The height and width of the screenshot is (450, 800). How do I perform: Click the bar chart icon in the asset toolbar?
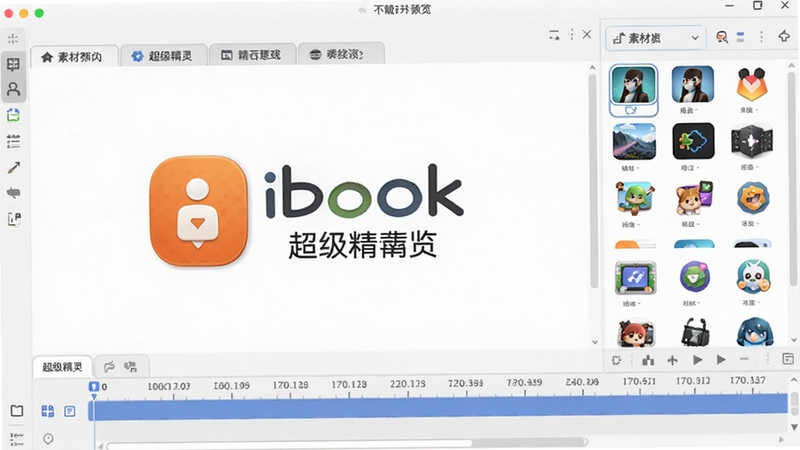pos(648,360)
